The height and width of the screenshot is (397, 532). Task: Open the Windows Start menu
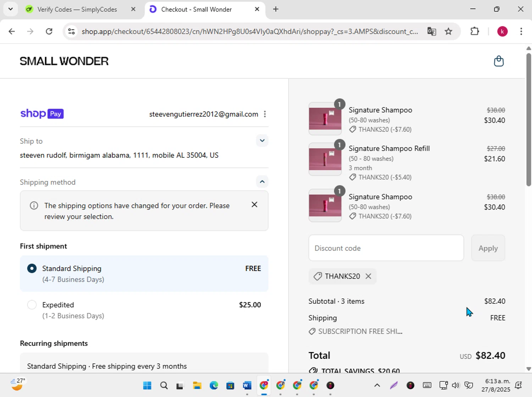(x=147, y=385)
